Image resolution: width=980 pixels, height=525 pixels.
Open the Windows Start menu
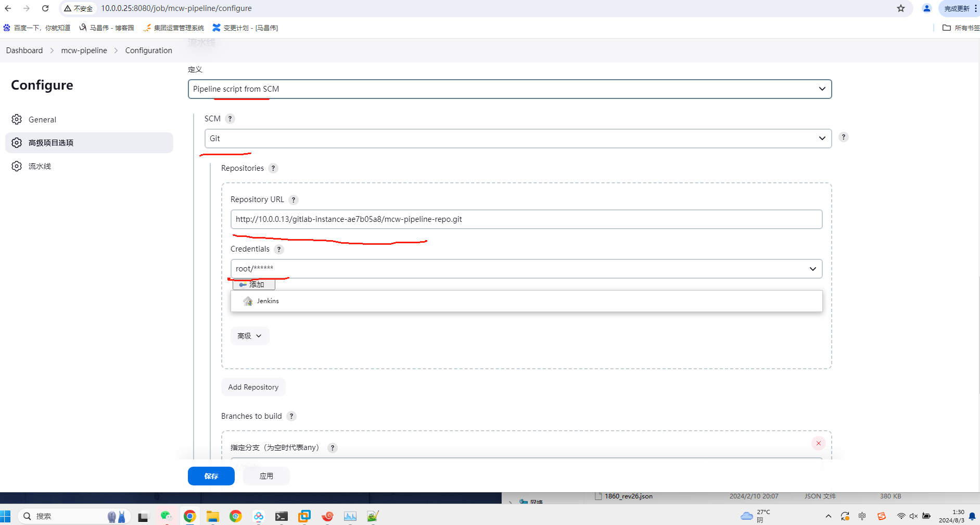[6, 516]
